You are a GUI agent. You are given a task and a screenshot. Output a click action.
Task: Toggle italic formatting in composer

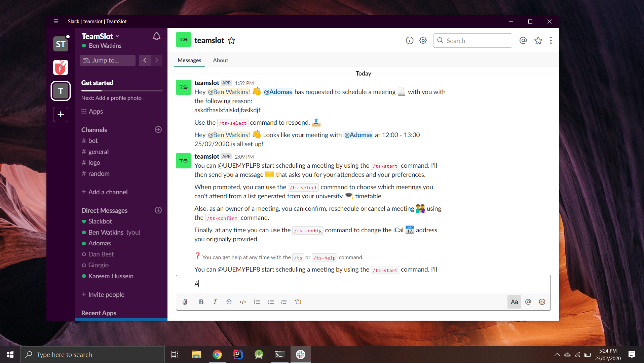(215, 302)
